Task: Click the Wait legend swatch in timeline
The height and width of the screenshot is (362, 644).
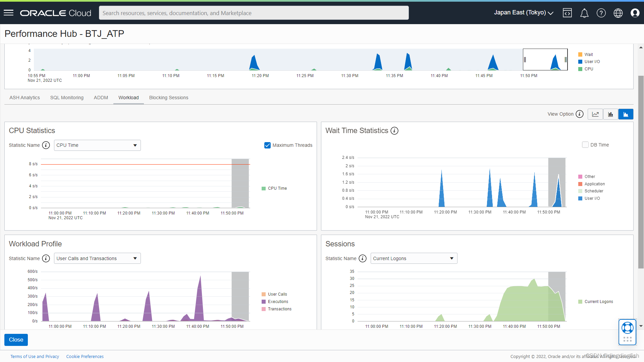Action: point(580,55)
